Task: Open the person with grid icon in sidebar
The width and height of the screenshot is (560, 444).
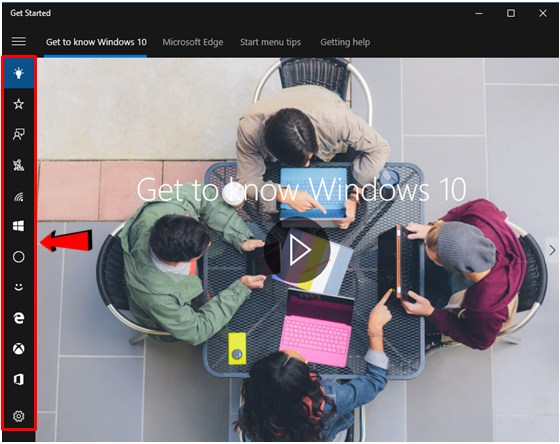Action: pyautogui.click(x=19, y=165)
